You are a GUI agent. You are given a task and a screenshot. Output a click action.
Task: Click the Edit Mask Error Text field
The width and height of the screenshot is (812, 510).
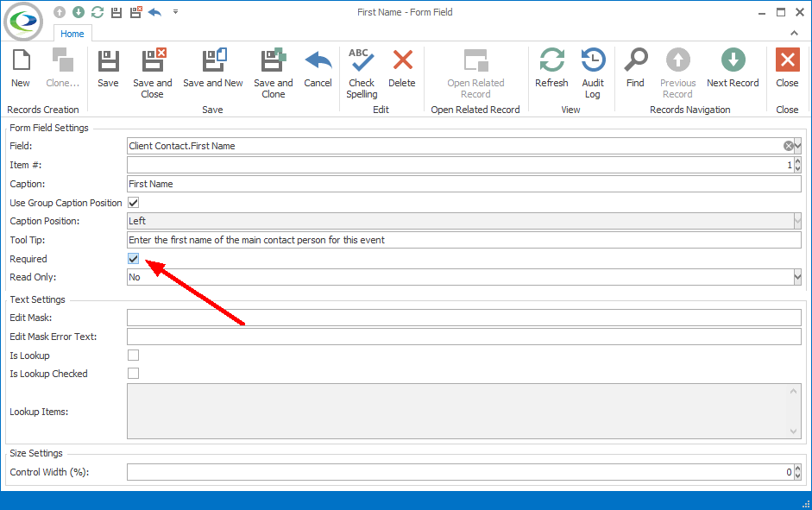(x=464, y=337)
